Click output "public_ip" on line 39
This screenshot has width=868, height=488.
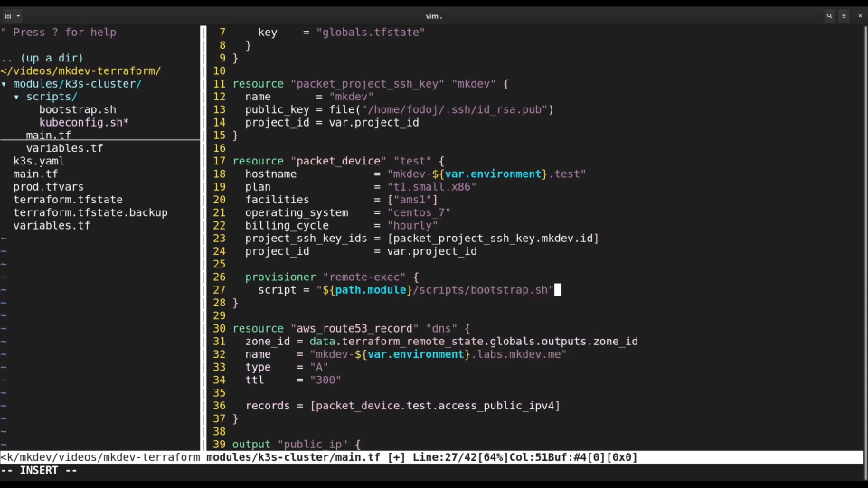coord(290,445)
